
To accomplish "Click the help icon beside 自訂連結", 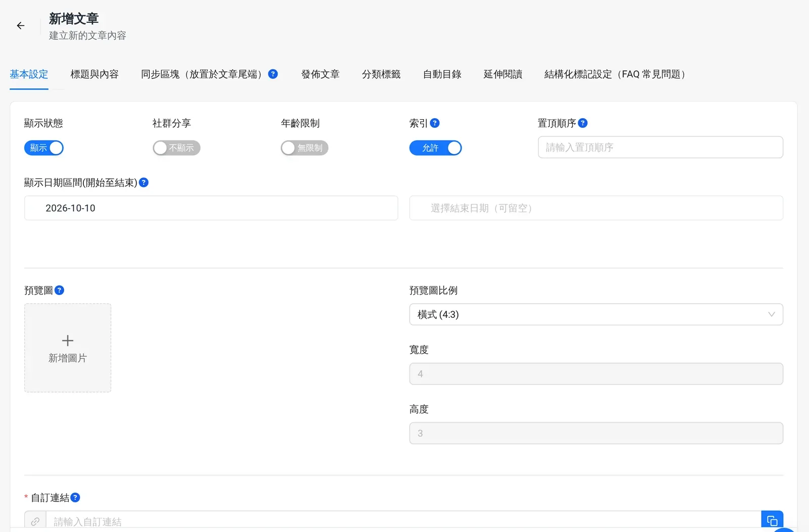I will pos(75,497).
